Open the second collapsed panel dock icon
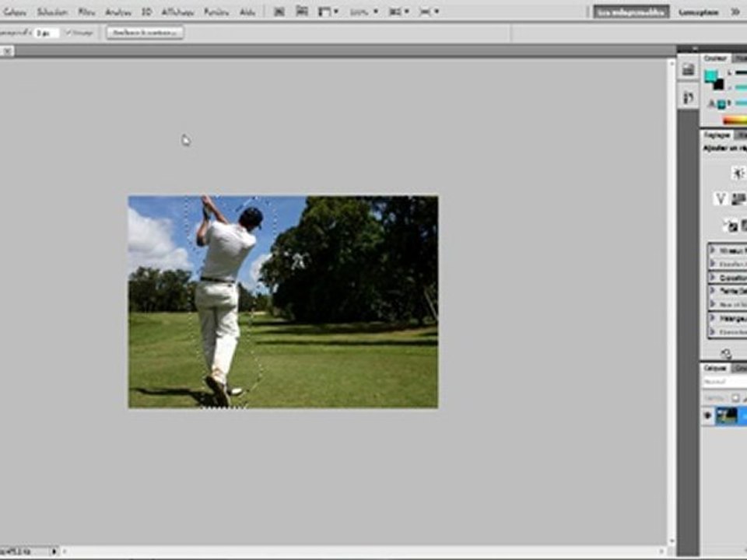The image size is (747, 560). click(688, 98)
